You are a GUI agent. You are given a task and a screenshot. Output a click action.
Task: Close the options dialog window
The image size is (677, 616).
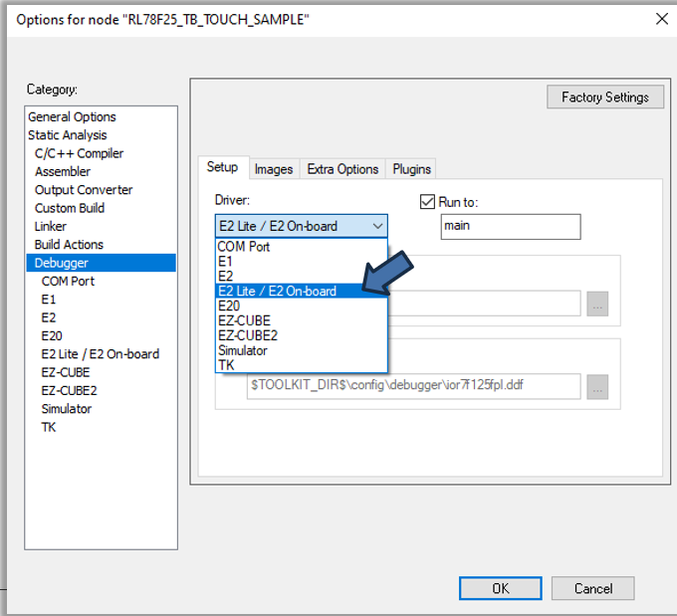point(661,19)
